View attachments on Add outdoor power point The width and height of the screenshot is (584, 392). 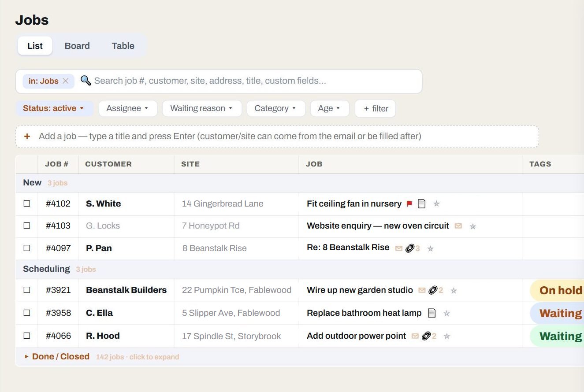click(428, 336)
